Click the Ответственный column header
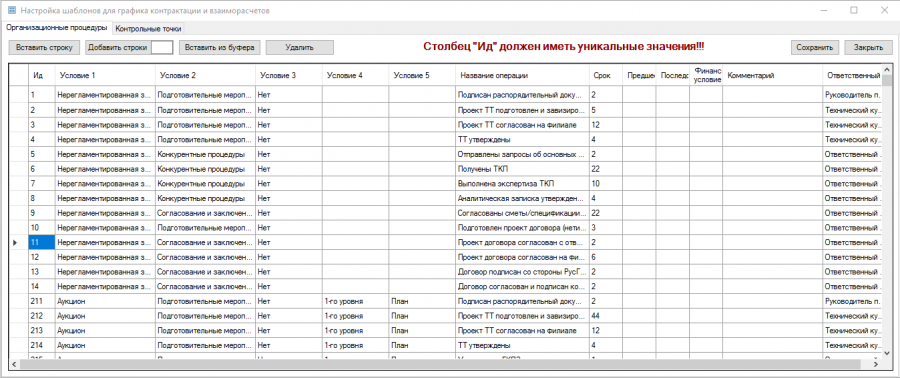Screen dimensions: 900x378 (852, 75)
